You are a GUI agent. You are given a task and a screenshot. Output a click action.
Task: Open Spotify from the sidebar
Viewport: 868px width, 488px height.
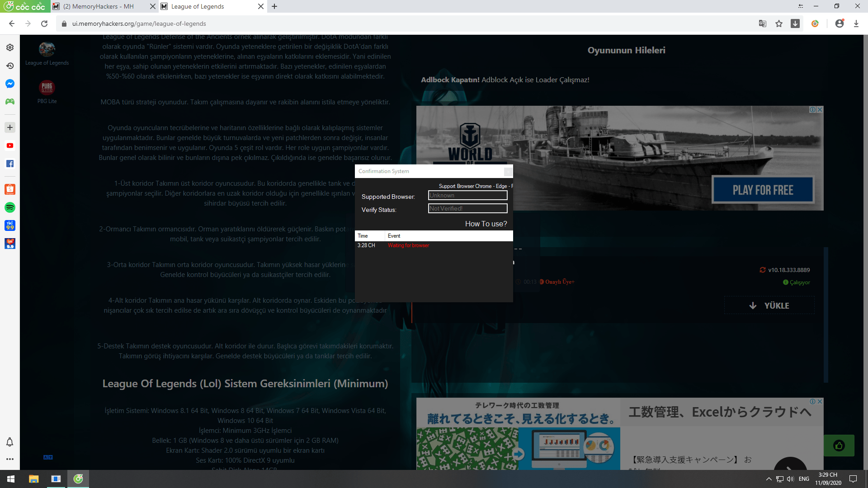(10, 207)
